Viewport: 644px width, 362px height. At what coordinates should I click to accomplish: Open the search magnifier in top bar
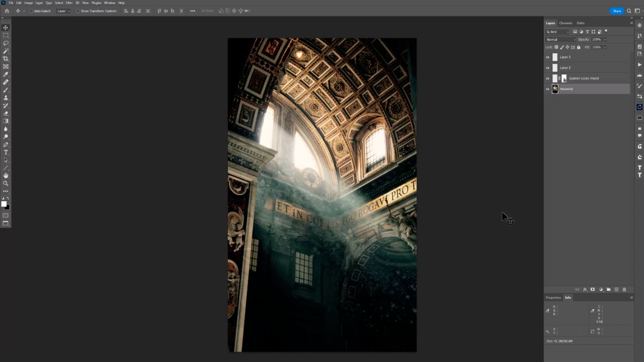click(629, 11)
